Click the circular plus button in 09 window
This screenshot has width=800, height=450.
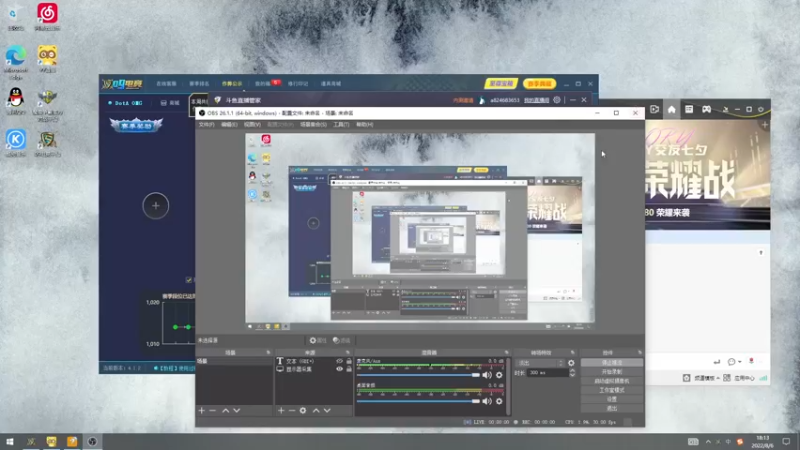(x=156, y=206)
